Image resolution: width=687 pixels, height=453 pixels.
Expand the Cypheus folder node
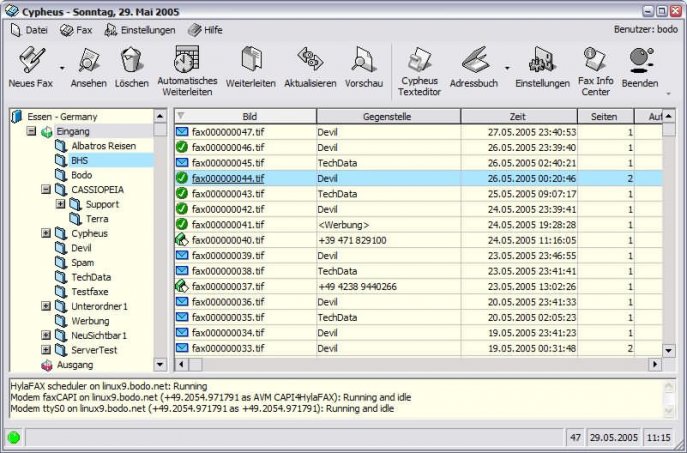pyautogui.click(x=46, y=233)
